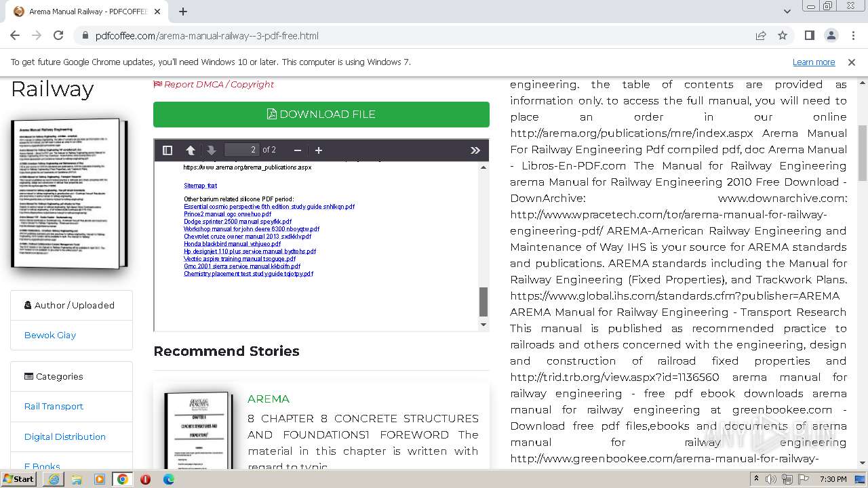Bookmark this page with star
Image resolution: width=868 pixels, height=488 pixels.
click(783, 35)
